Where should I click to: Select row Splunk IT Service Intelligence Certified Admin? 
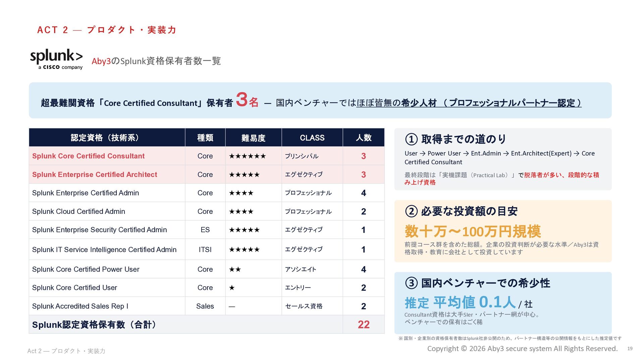pyautogui.click(x=207, y=249)
